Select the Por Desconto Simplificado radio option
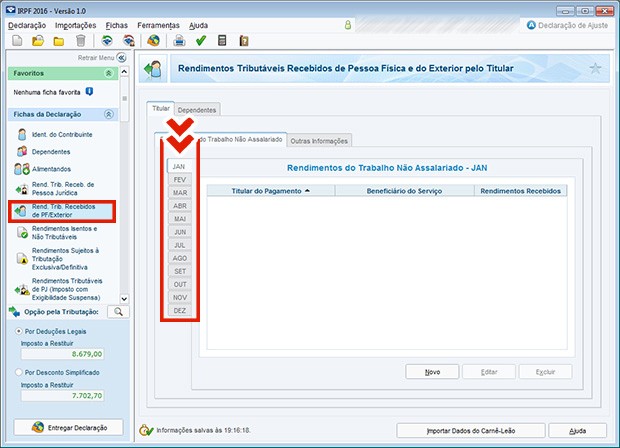This screenshot has width=620, height=448. (18, 372)
